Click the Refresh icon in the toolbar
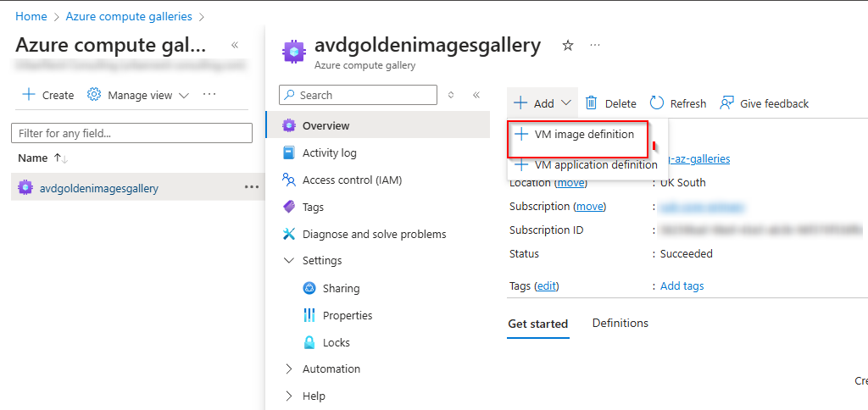This screenshot has height=410, width=868. point(657,103)
